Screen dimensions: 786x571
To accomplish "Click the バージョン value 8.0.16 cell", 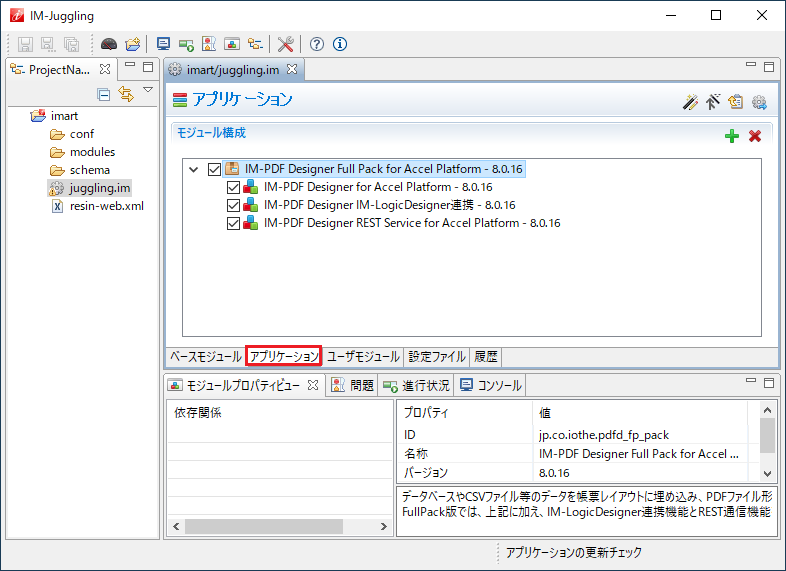I will coord(554,473).
